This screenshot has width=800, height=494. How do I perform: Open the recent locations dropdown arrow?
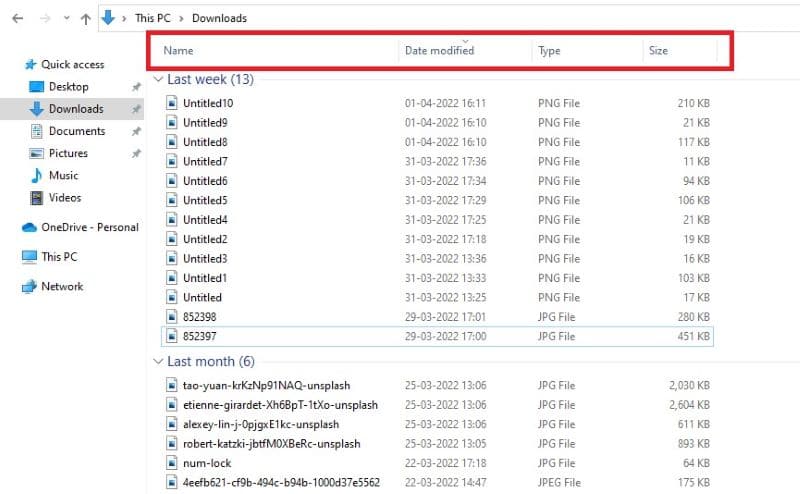point(66,18)
